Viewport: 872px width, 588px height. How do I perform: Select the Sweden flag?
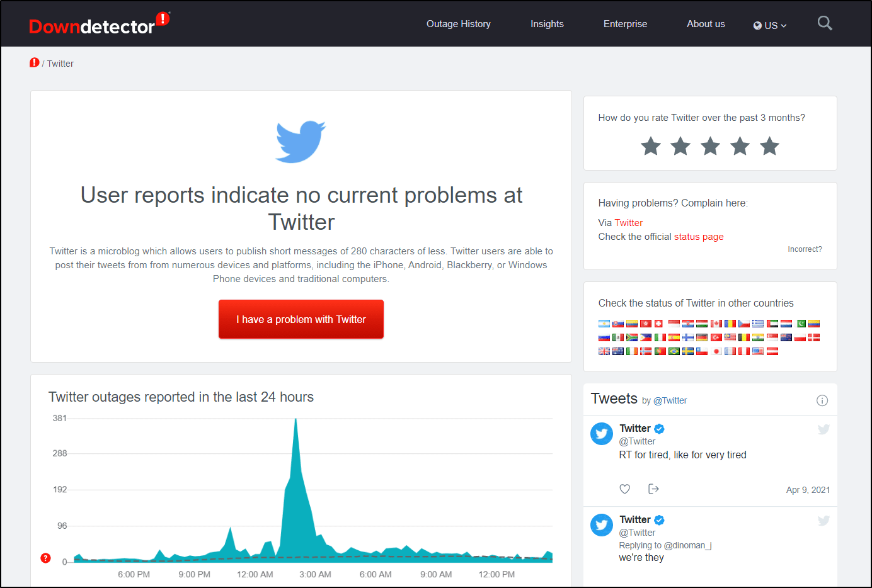(688, 351)
